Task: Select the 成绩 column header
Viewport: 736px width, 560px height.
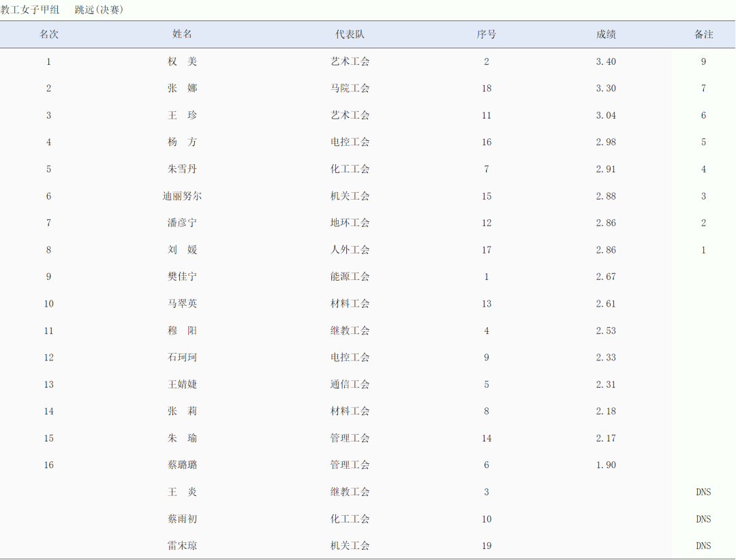Action: (606, 34)
